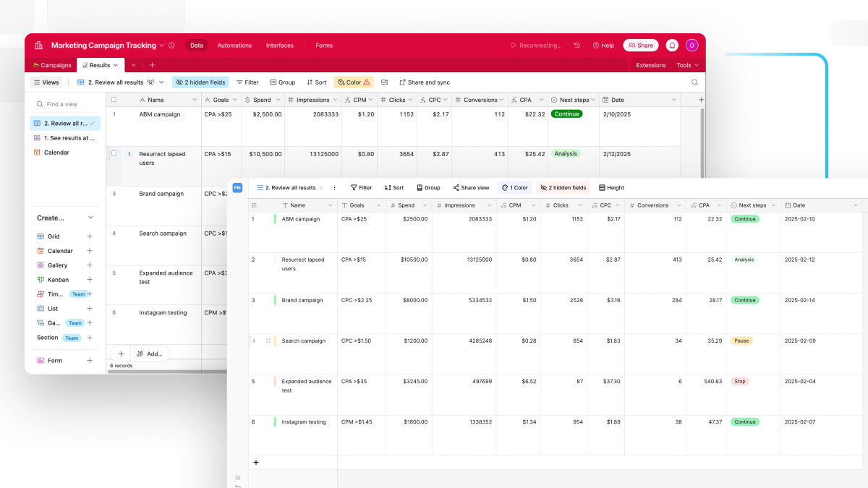Create a Grid view plus icon
The height and width of the screenshot is (488, 868).
pyautogui.click(x=90, y=236)
